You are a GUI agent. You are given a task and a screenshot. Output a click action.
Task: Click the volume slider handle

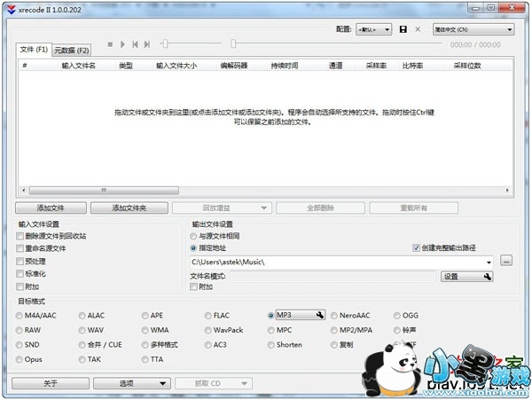point(165,43)
